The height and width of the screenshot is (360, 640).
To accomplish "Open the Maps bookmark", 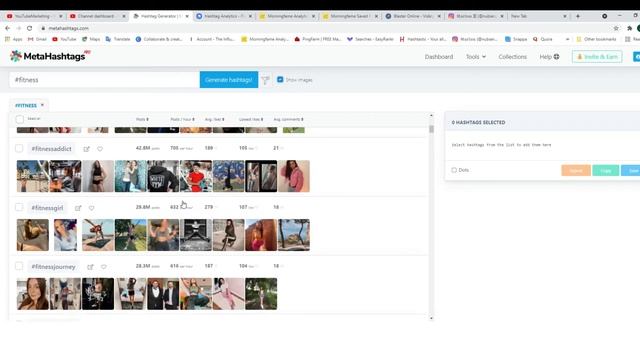I will pyautogui.click(x=91, y=39).
